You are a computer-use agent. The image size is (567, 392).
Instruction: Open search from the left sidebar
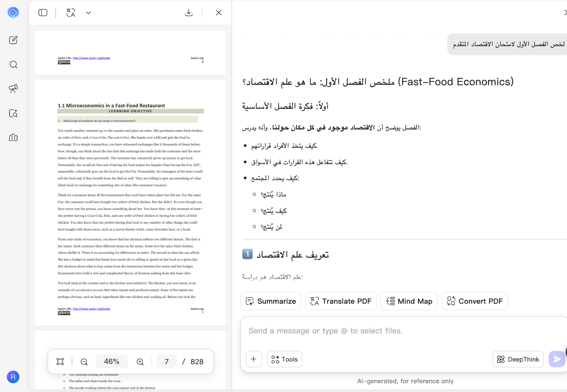(x=13, y=65)
